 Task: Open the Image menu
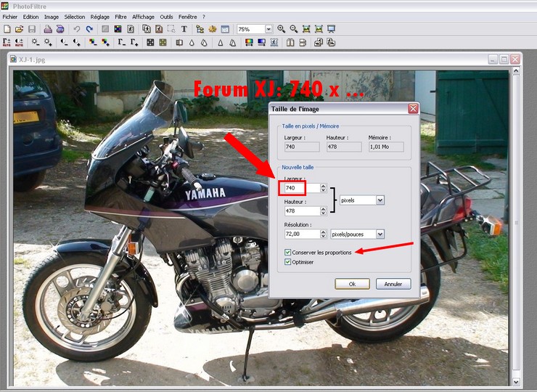52,17
